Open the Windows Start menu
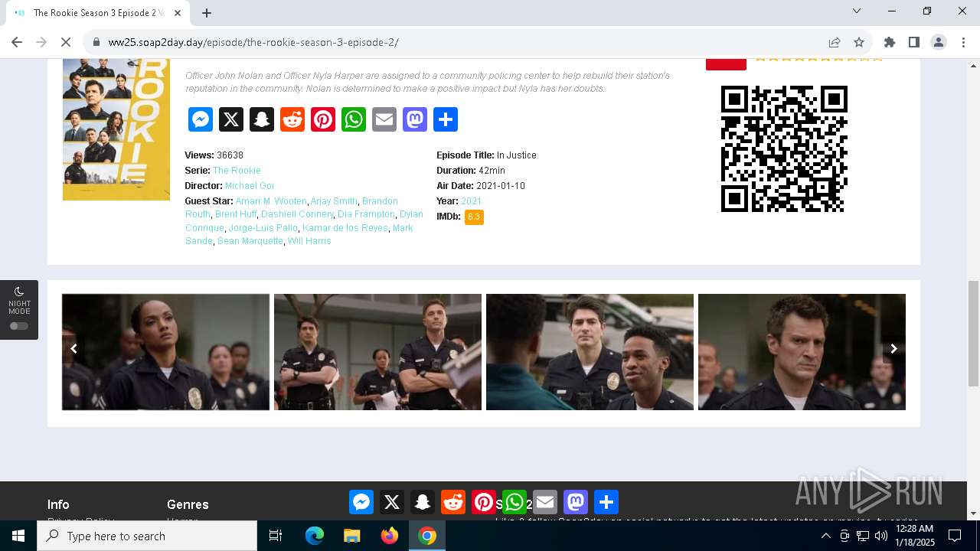The image size is (980, 551). [18, 536]
